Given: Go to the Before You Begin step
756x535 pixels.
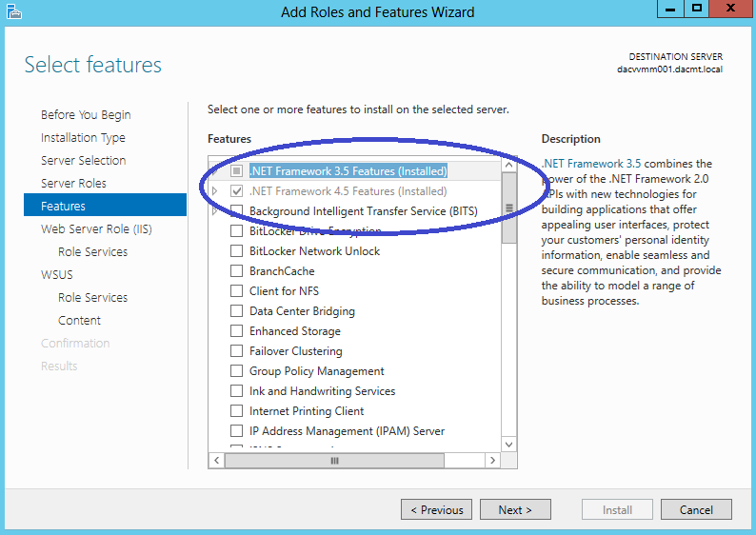Looking at the screenshot, I should pos(86,115).
